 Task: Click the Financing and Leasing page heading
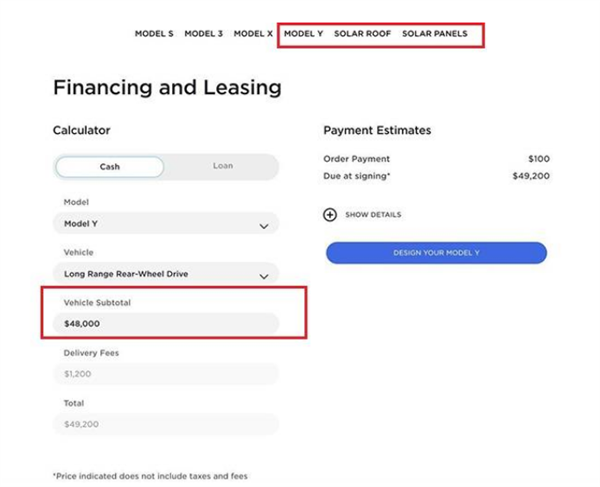click(x=167, y=88)
